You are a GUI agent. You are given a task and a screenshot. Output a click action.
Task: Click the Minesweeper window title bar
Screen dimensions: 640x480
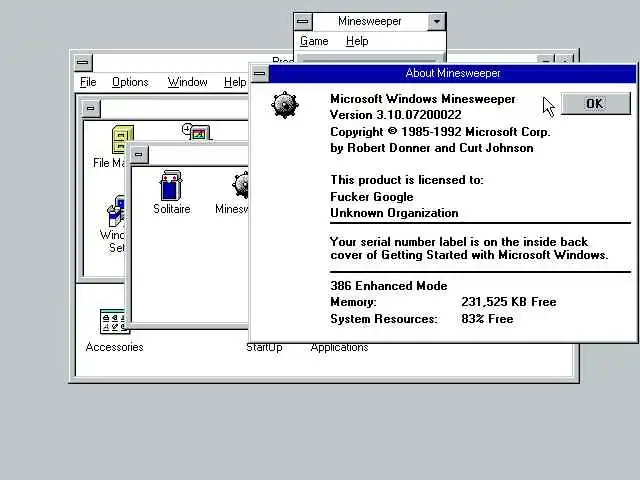[x=370, y=21]
